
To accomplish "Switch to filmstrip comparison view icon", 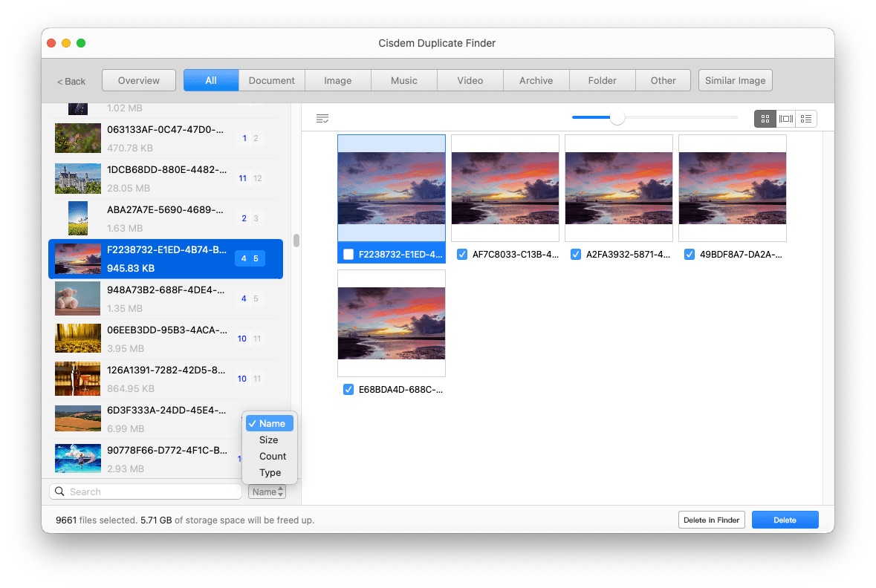I will tap(785, 119).
